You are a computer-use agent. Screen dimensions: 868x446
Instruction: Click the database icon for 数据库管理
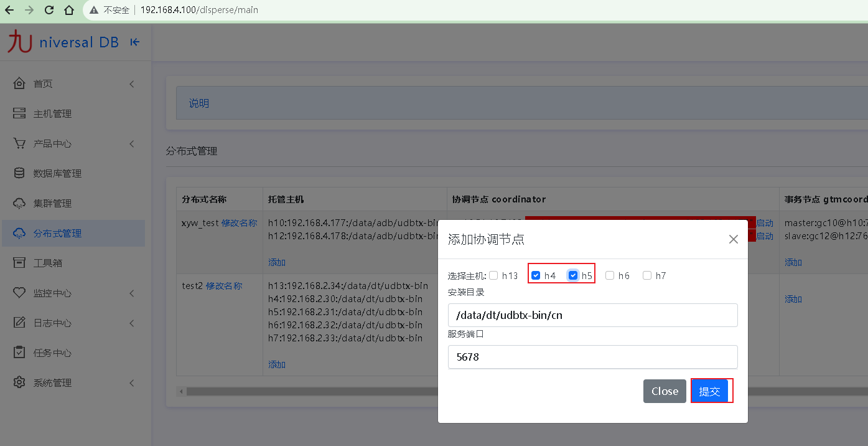tap(19, 173)
